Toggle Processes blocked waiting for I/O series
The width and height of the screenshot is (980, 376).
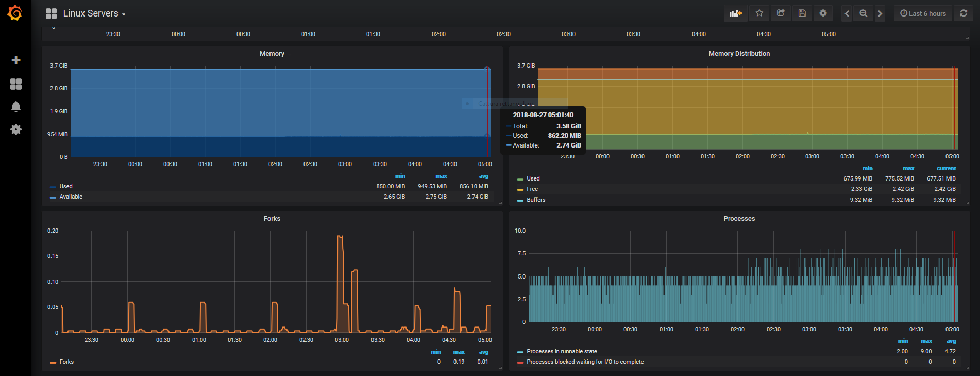pyautogui.click(x=585, y=362)
